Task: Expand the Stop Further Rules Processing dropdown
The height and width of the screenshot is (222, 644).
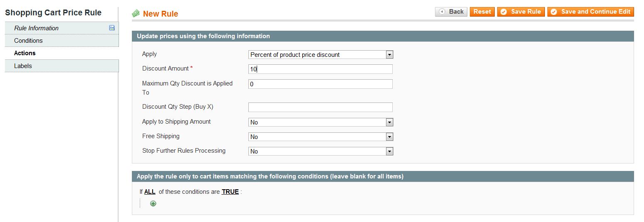Action: tap(321, 151)
